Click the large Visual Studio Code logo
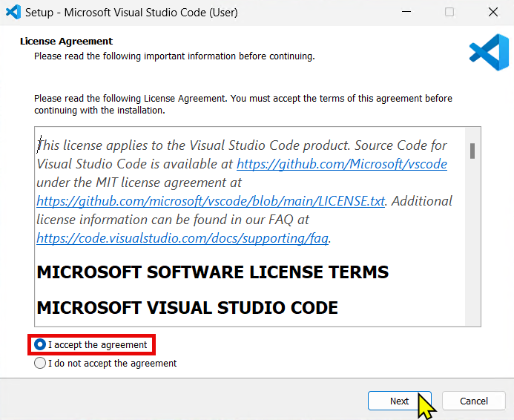Image resolution: width=514 pixels, height=420 pixels. (x=488, y=52)
